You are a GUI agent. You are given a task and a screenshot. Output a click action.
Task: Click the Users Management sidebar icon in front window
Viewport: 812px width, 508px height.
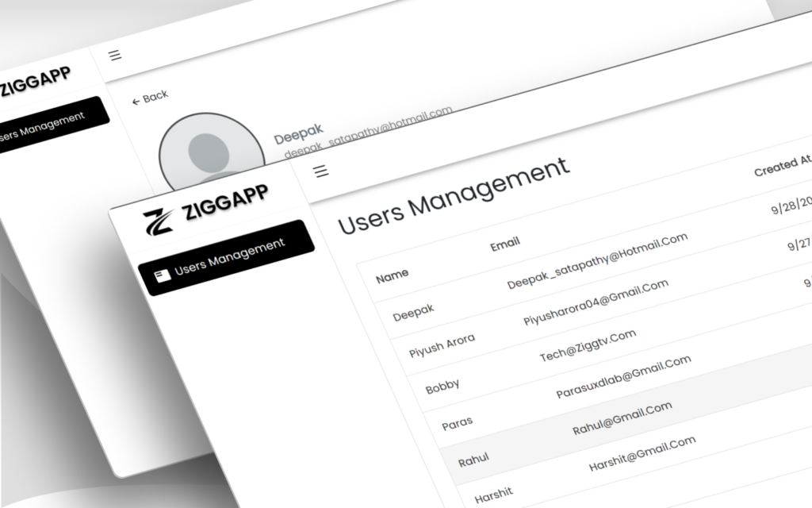pyautogui.click(x=163, y=275)
